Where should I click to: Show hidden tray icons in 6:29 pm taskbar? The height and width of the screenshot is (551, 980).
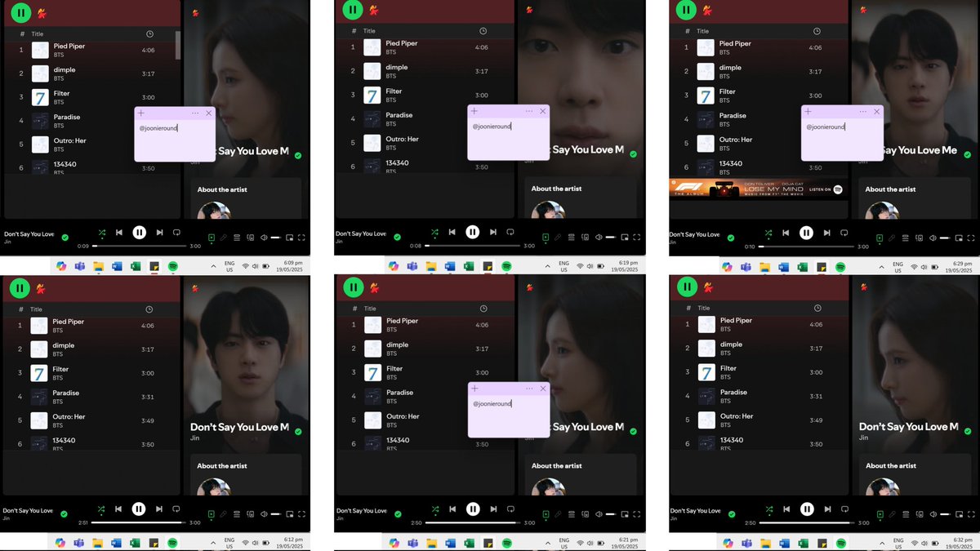point(880,266)
